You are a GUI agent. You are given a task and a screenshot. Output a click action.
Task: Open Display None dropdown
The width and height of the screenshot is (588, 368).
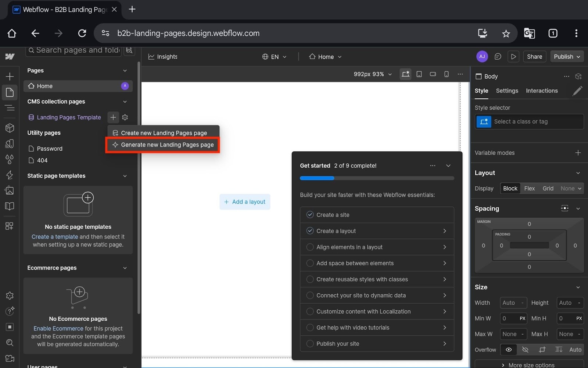coord(570,188)
